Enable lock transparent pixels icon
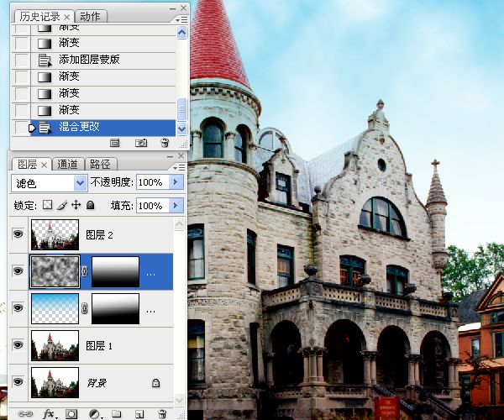 click(x=48, y=205)
